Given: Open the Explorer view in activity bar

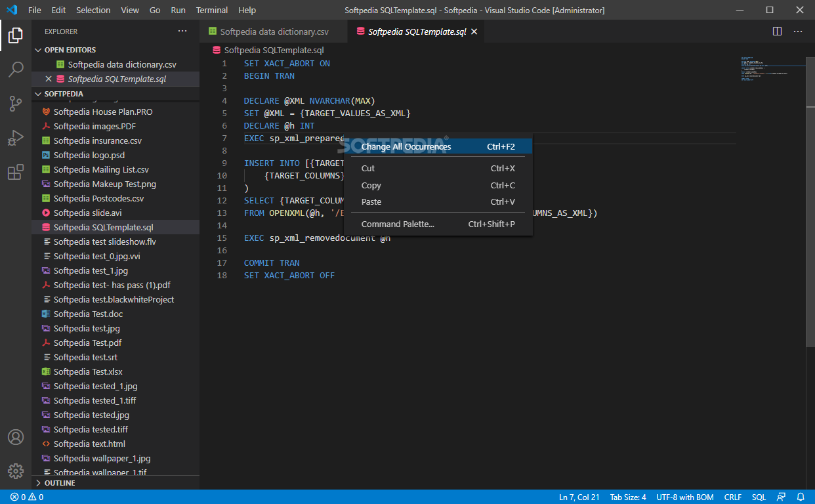Looking at the screenshot, I should click(16, 35).
